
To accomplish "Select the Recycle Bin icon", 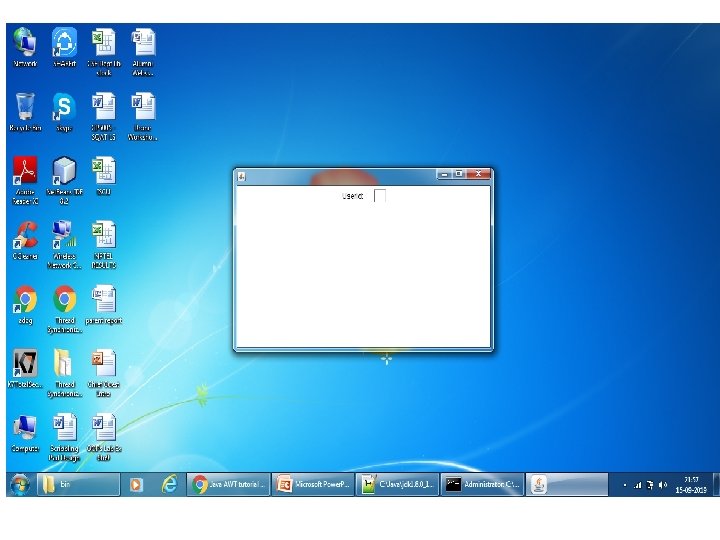I will click(25, 111).
